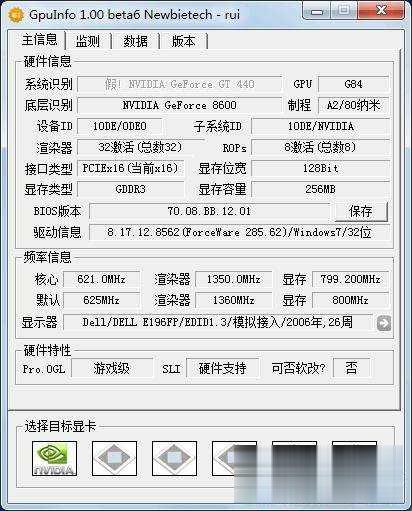
Task: Click the 频率信息 group label
Action: tap(47, 257)
